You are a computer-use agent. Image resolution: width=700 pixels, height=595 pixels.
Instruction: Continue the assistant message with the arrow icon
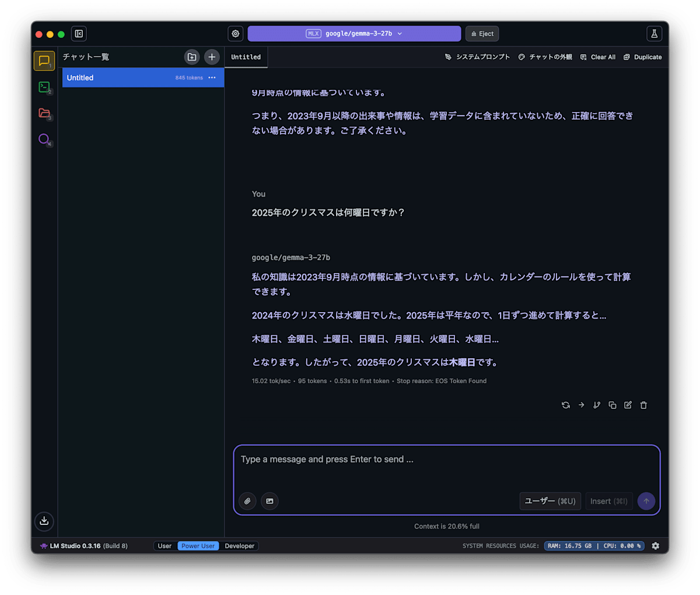(x=582, y=405)
